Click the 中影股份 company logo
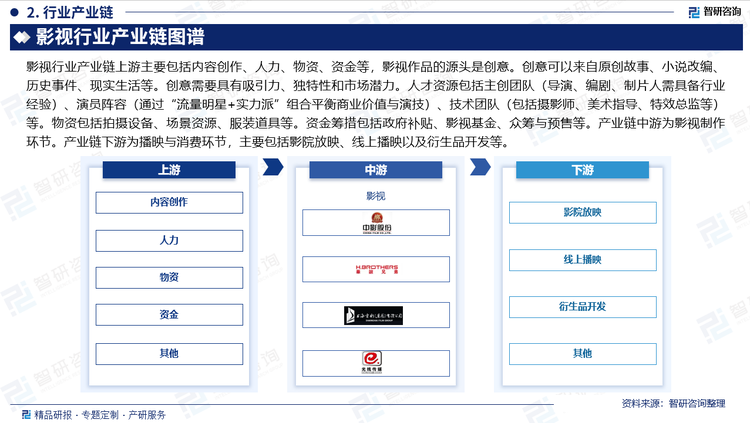 pos(376,223)
